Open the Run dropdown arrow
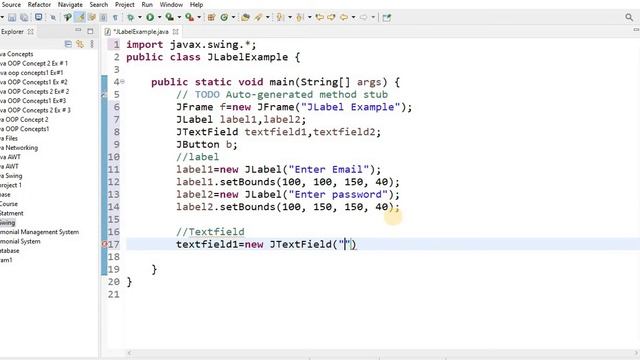The width and height of the screenshot is (640, 360). coord(159,18)
